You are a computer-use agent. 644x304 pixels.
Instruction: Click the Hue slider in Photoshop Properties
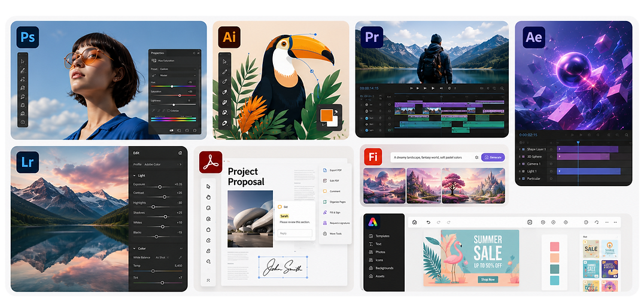[174, 86]
